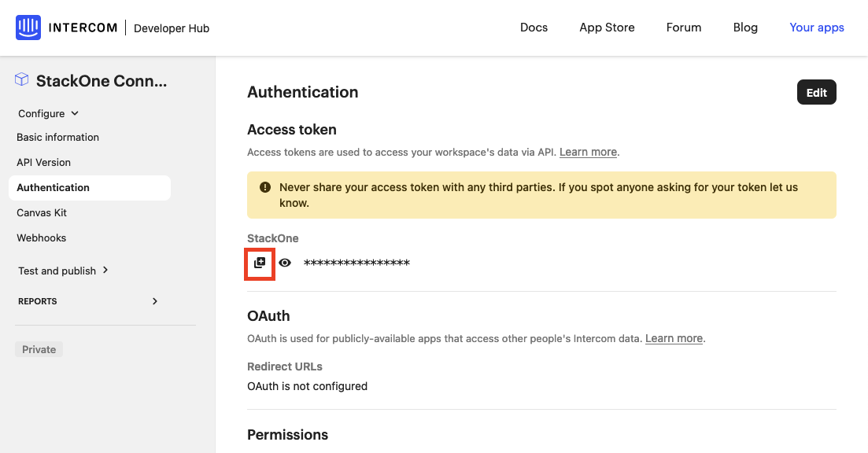Open Learn more link under OAuth
This screenshot has height=453, width=868.
(x=674, y=338)
